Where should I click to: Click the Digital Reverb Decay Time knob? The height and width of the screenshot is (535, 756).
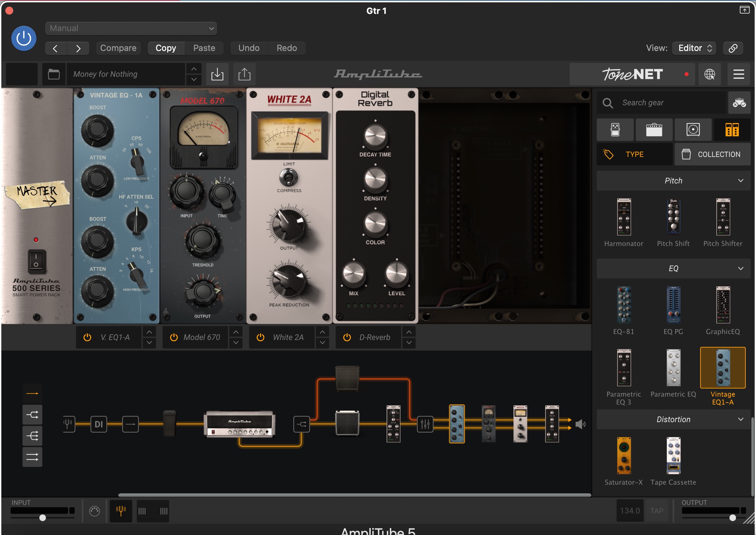375,136
